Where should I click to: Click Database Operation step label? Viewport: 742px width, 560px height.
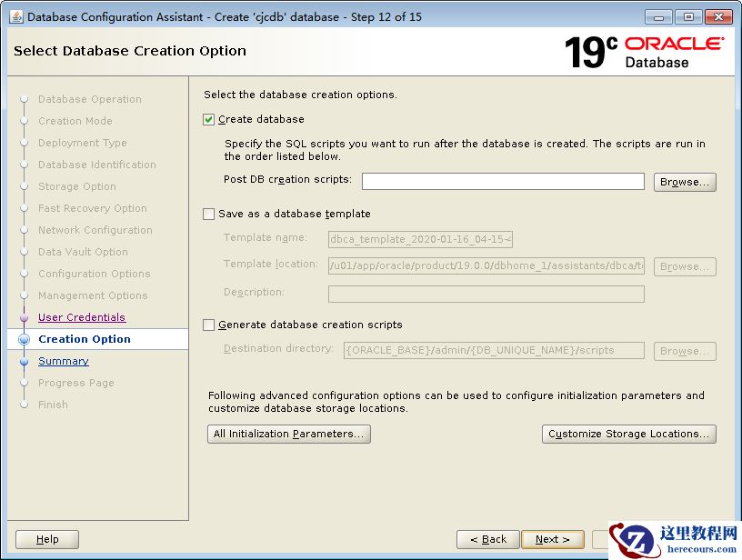(x=90, y=99)
